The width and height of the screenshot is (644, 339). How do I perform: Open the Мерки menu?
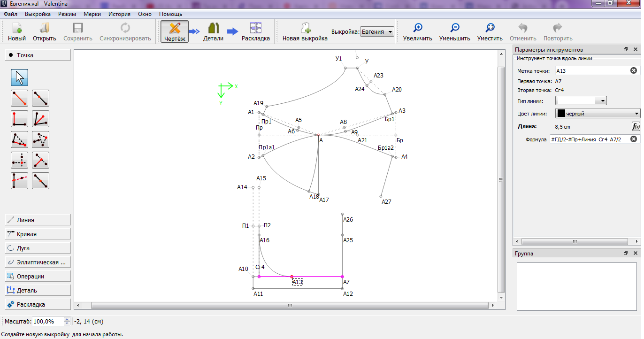(92, 14)
